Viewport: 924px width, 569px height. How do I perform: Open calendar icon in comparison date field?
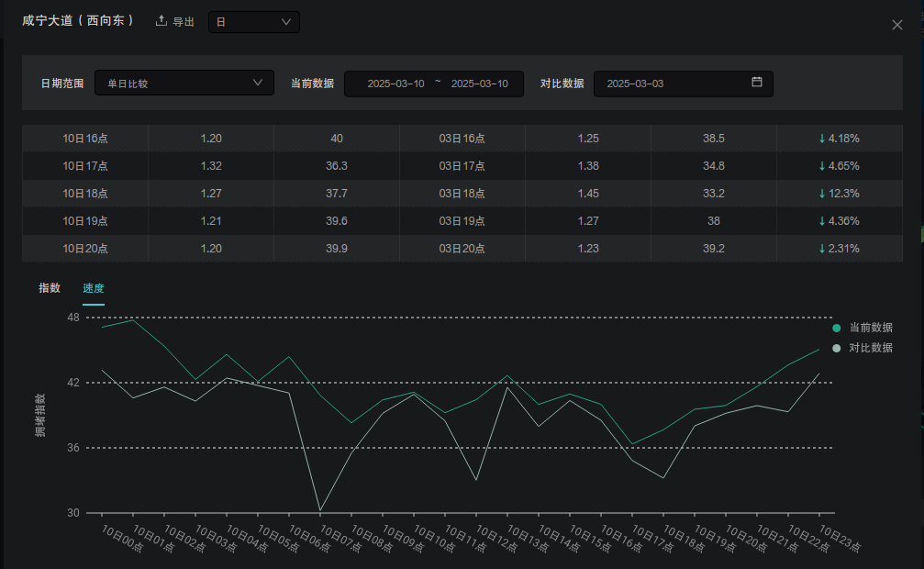757,83
